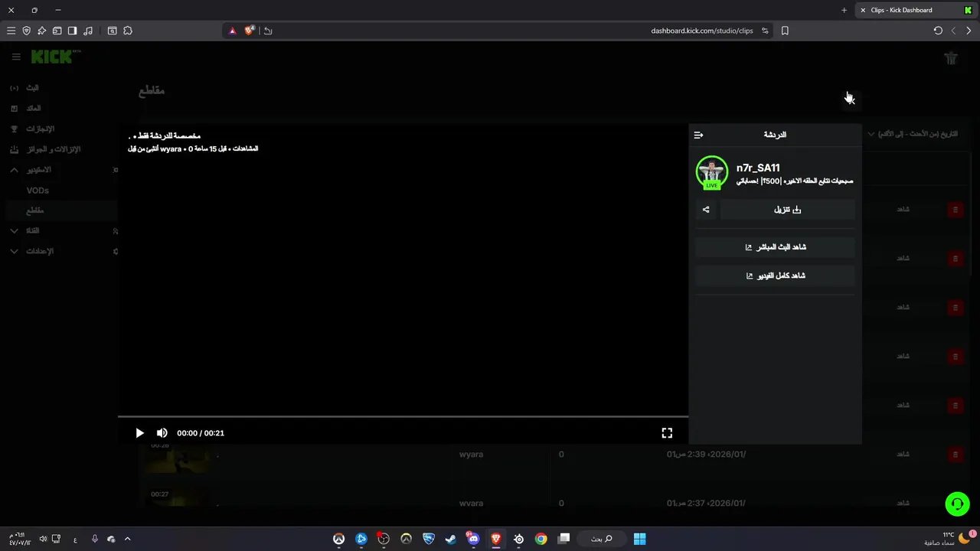Open a new browser tab

[x=844, y=10]
